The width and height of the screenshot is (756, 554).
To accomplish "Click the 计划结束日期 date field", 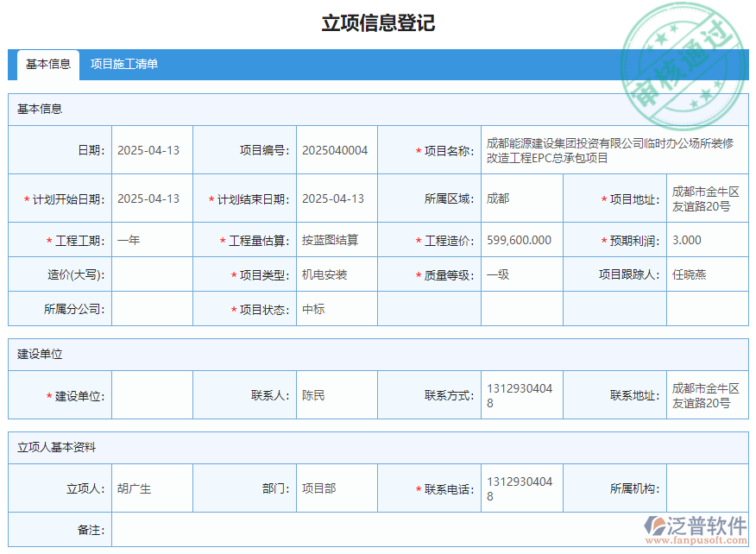I will point(336,198).
